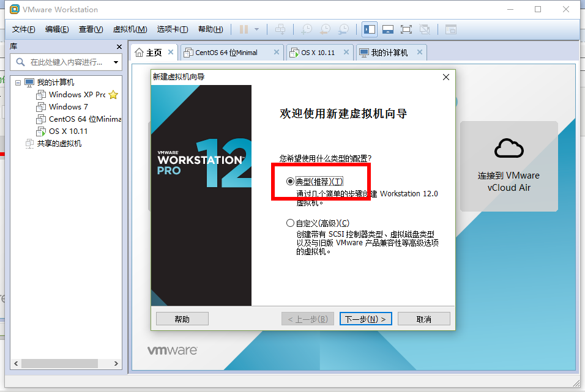Click the Windows 7 VM icon in library

(41, 107)
